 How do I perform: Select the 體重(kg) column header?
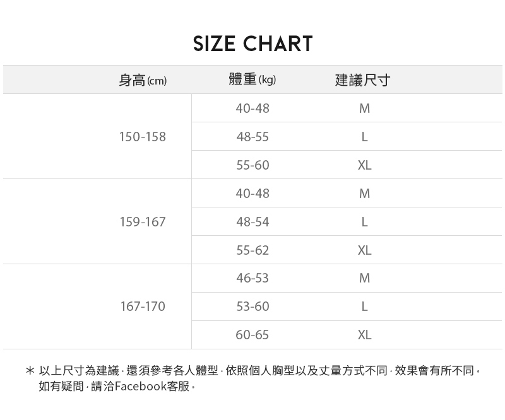[252, 80]
